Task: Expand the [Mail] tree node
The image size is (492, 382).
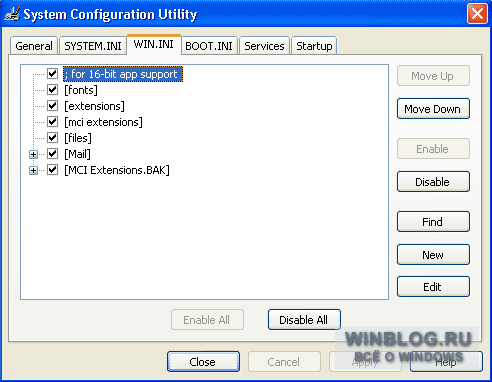Action: 33,154
